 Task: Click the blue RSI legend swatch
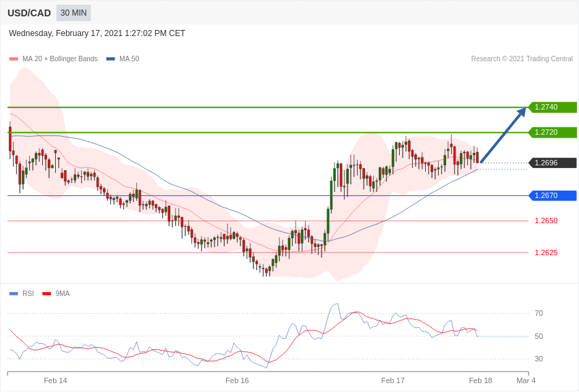pyautogui.click(x=14, y=293)
